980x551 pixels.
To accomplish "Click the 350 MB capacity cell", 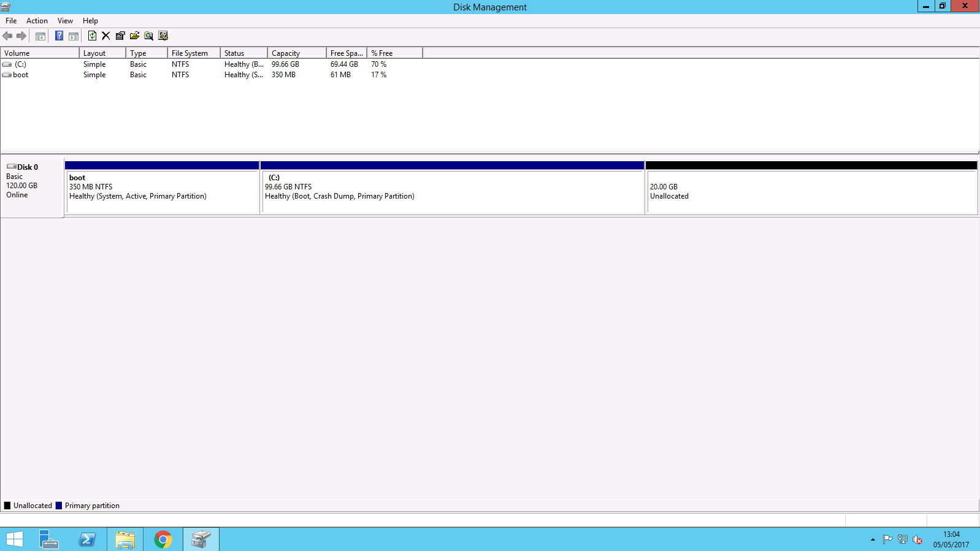I will click(283, 75).
